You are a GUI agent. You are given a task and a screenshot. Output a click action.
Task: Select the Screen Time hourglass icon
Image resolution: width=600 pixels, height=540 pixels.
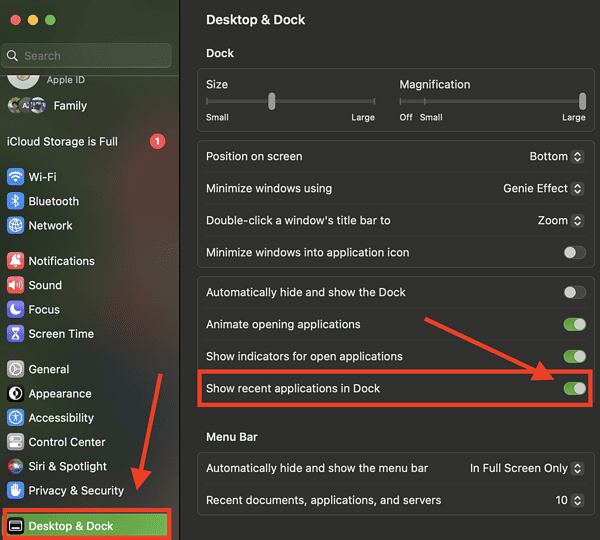click(x=15, y=334)
